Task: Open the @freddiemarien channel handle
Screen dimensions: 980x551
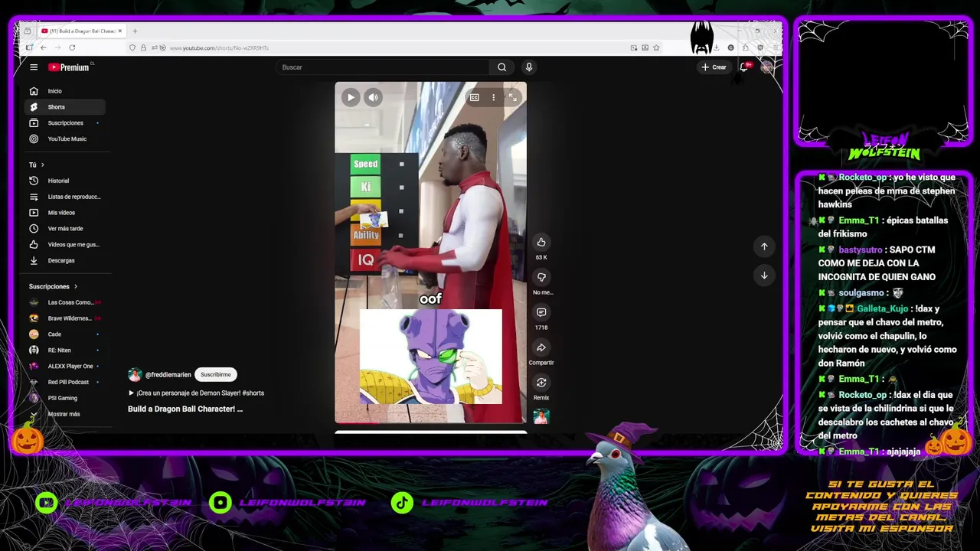Action: (168, 375)
